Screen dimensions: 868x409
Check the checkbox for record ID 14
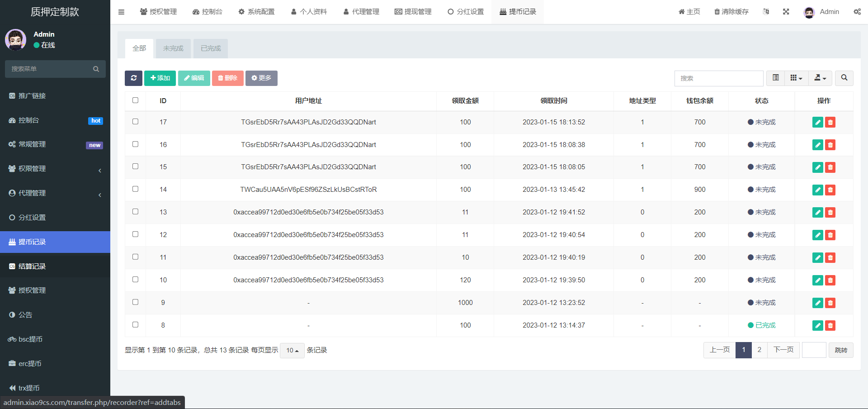tap(135, 189)
